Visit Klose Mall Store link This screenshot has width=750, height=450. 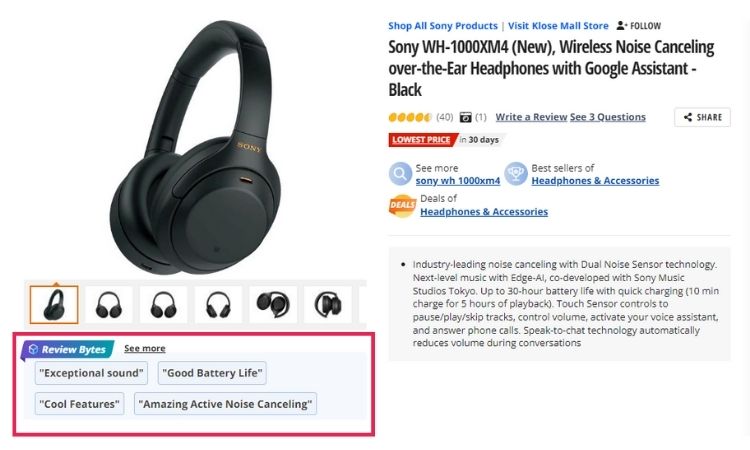tap(558, 26)
